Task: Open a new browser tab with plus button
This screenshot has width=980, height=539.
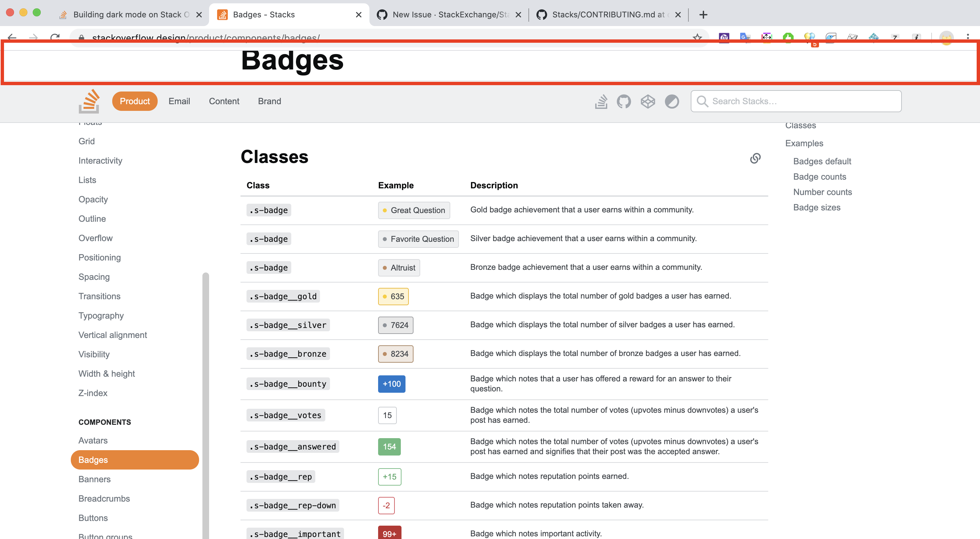Action: point(703,15)
